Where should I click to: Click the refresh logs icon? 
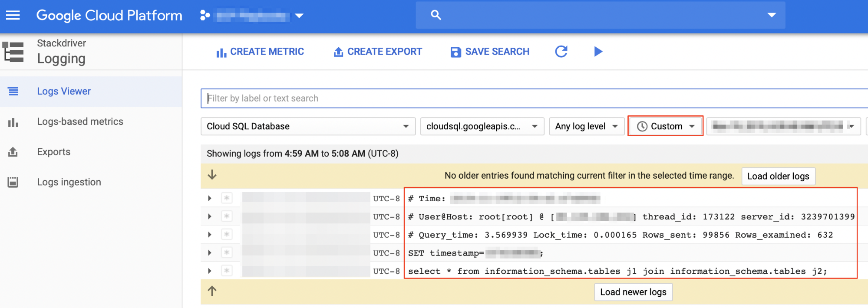tap(561, 52)
